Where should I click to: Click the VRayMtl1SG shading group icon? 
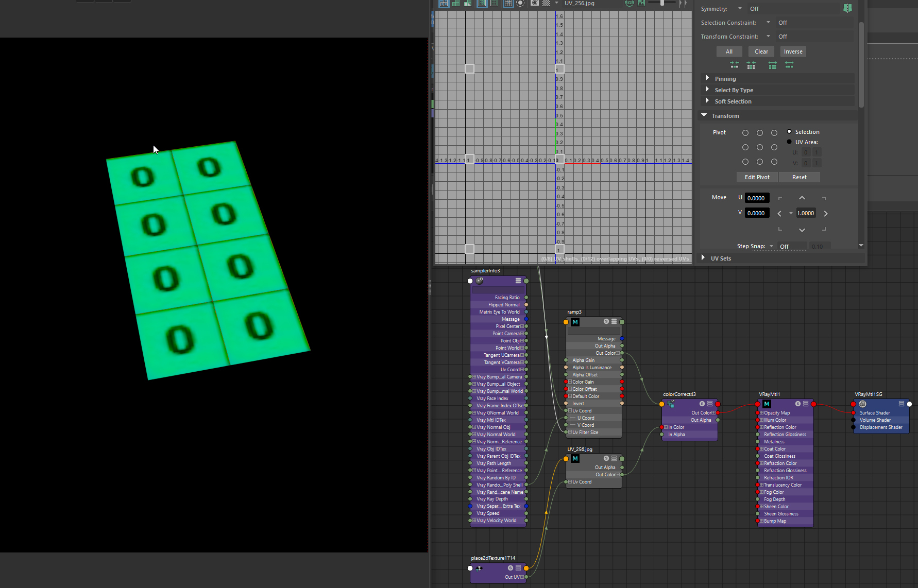coord(863,404)
